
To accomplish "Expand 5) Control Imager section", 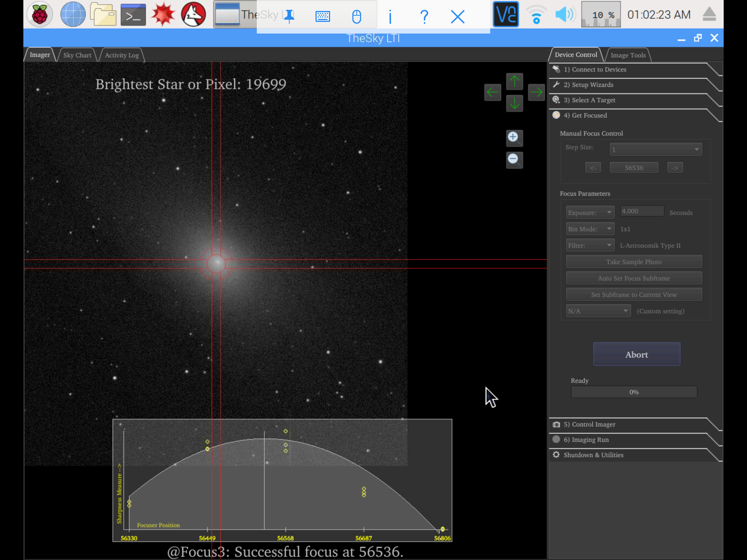I will click(x=635, y=424).
